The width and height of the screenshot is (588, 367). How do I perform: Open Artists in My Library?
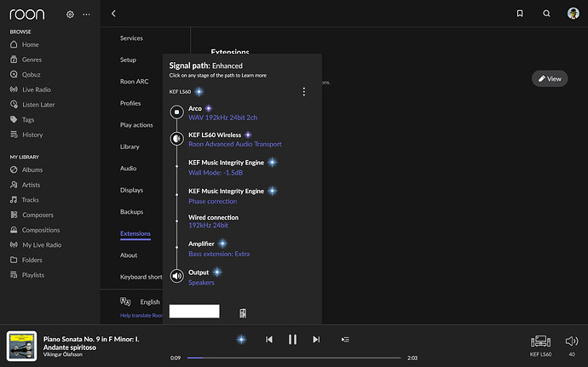tap(25, 185)
